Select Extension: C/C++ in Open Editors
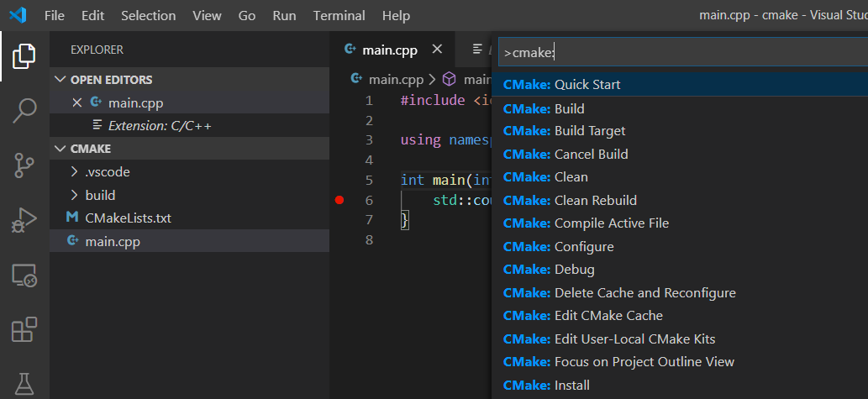Image resolution: width=868 pixels, height=399 pixels. [189, 126]
